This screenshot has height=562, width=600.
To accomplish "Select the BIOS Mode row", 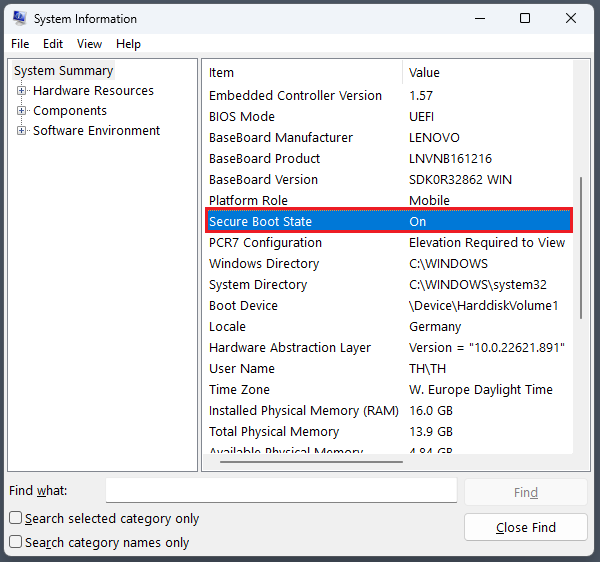I will point(388,117).
